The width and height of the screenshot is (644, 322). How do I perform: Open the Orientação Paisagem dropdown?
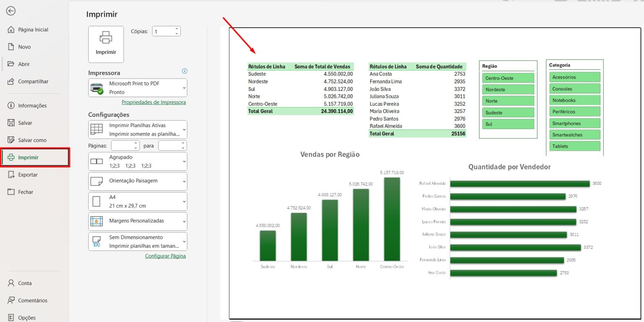click(137, 181)
